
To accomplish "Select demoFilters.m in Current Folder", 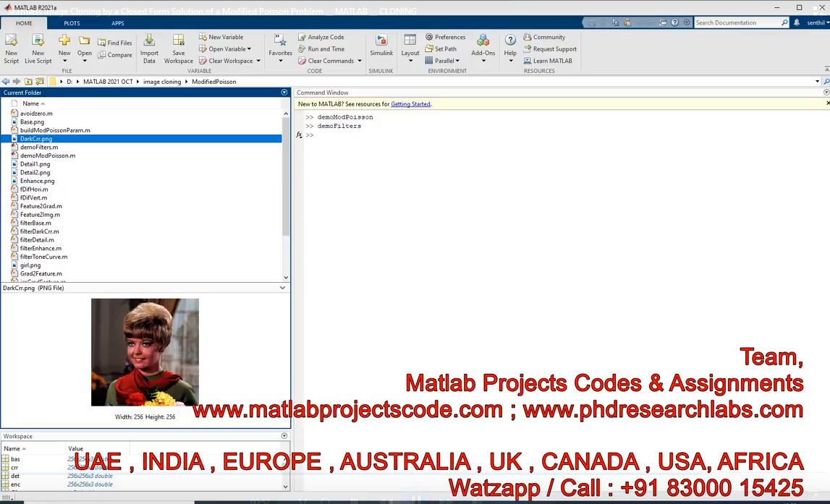I will click(x=39, y=147).
